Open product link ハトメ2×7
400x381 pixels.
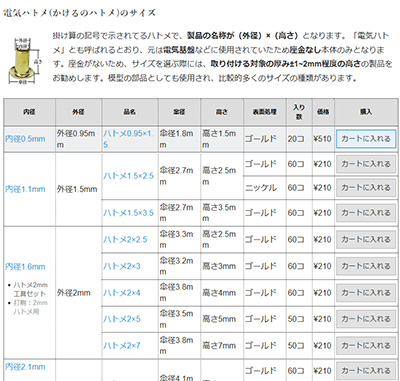coord(122,346)
